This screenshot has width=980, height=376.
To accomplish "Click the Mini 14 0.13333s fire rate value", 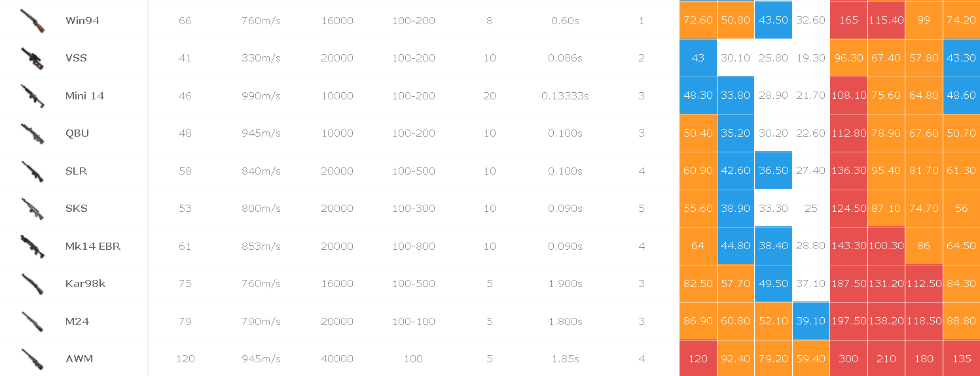I will tap(565, 96).
